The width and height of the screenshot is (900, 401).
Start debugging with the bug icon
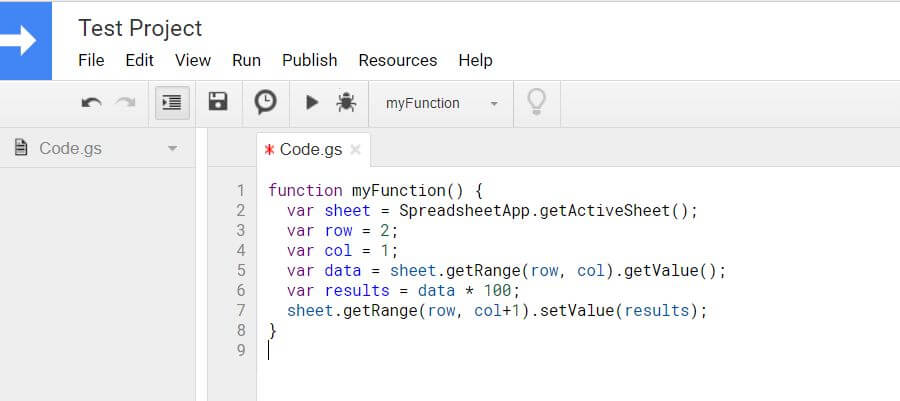point(346,102)
